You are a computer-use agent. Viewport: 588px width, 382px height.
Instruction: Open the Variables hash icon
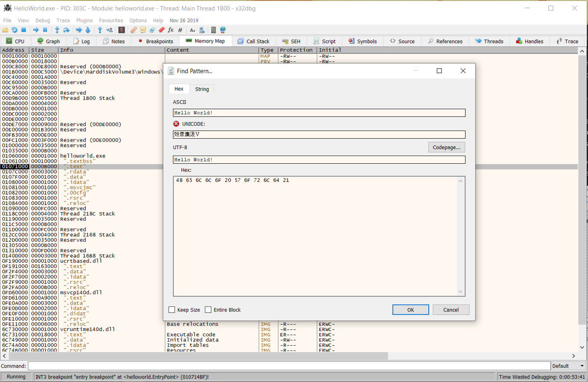(180, 30)
